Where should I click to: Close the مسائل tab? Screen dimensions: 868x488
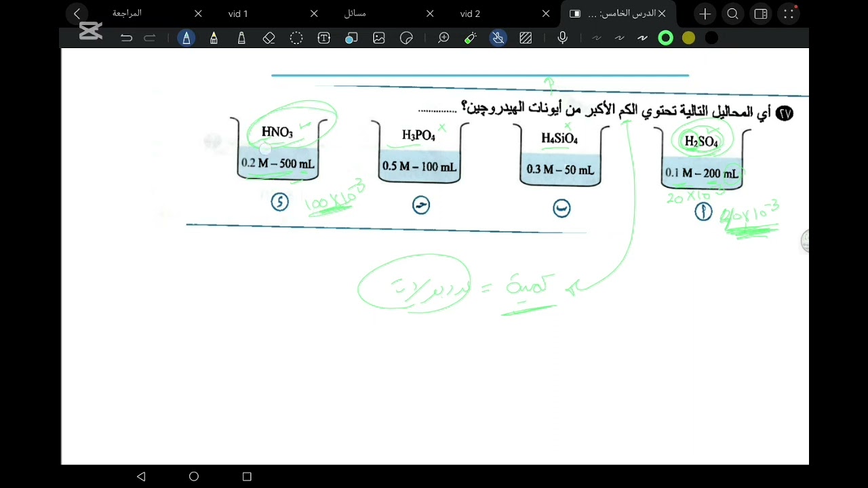(x=430, y=14)
